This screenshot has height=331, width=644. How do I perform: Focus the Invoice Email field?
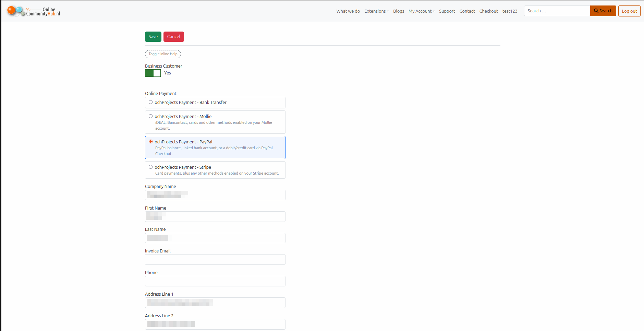[215, 260]
